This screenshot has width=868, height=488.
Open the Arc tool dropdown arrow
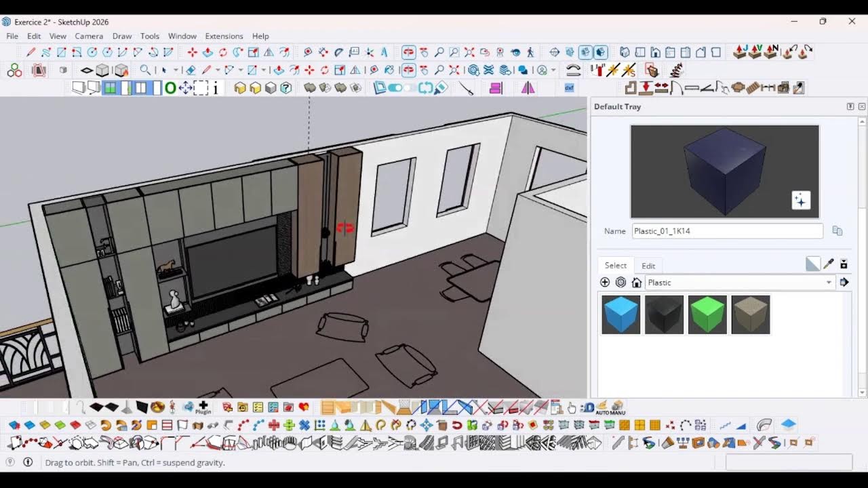pos(241,70)
